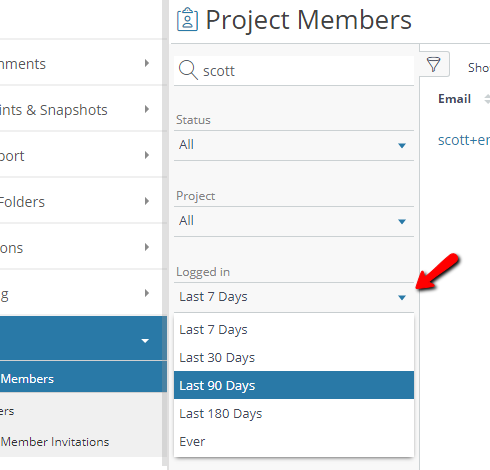Click the Email column header
The image size is (490, 470).
pyautogui.click(x=454, y=99)
